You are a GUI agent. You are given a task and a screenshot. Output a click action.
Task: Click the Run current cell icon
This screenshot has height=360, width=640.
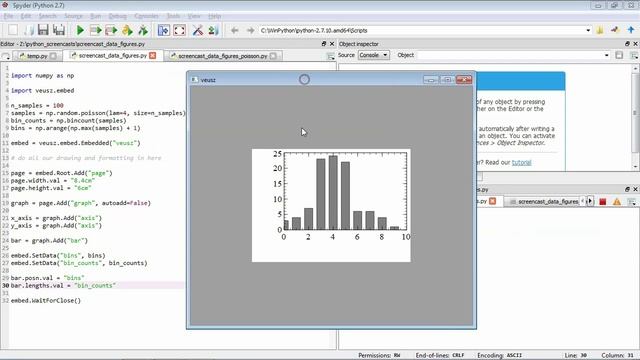[96, 30]
